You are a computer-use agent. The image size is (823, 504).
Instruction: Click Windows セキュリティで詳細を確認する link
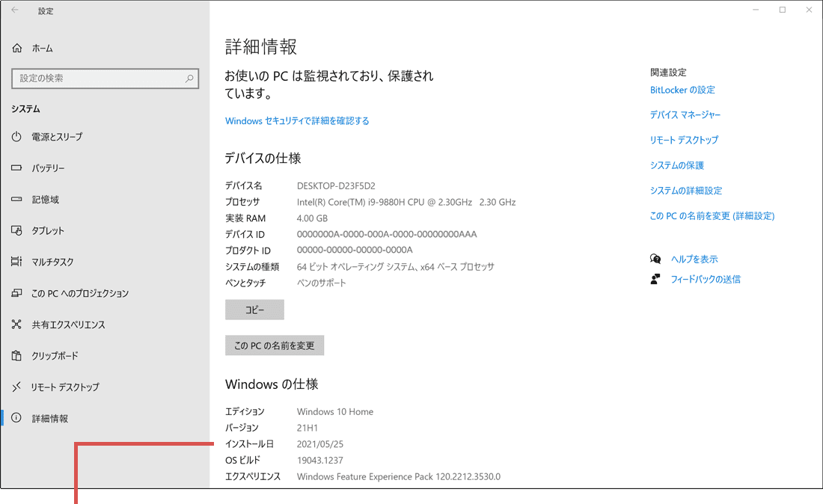[x=296, y=120]
